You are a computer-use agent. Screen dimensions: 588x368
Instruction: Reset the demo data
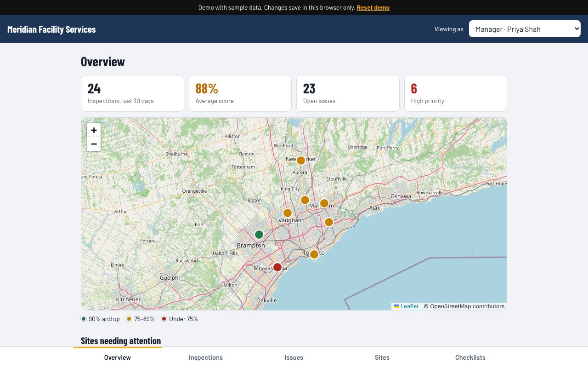click(373, 7)
